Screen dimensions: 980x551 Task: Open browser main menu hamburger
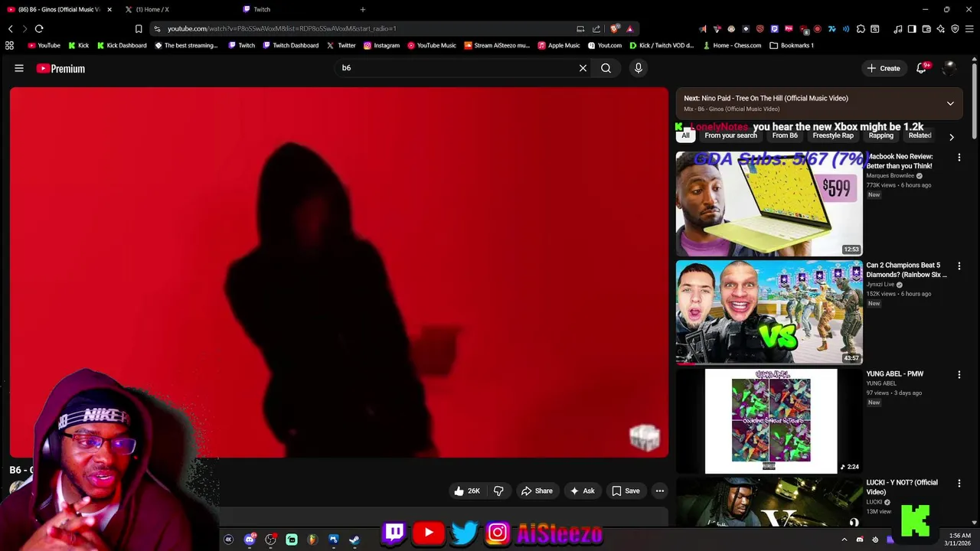click(x=969, y=28)
